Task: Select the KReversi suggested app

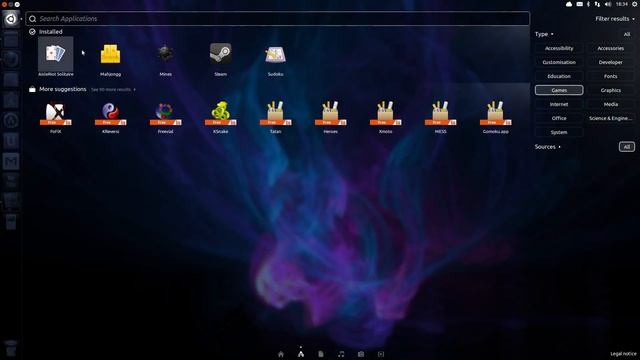Action: tap(110, 116)
